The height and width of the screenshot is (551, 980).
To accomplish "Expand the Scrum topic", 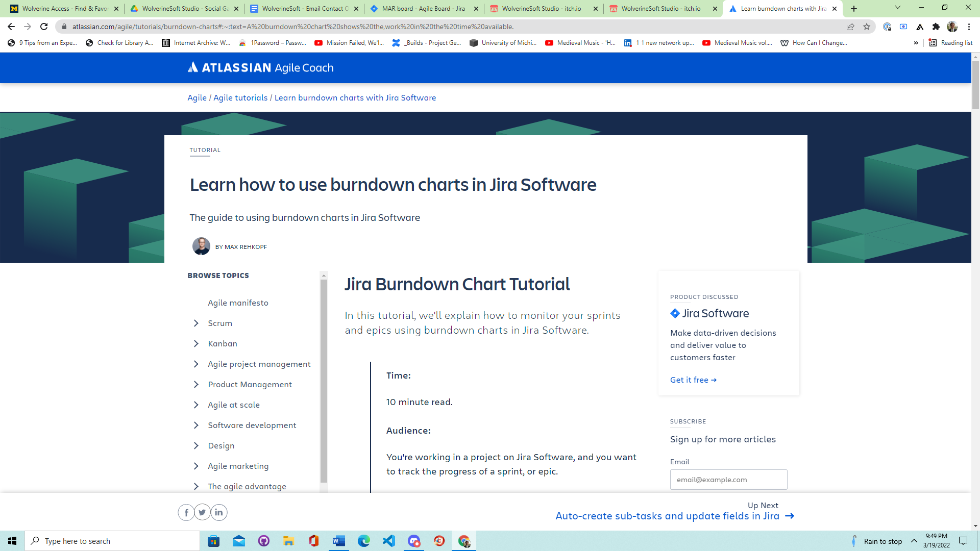I will tap(196, 323).
